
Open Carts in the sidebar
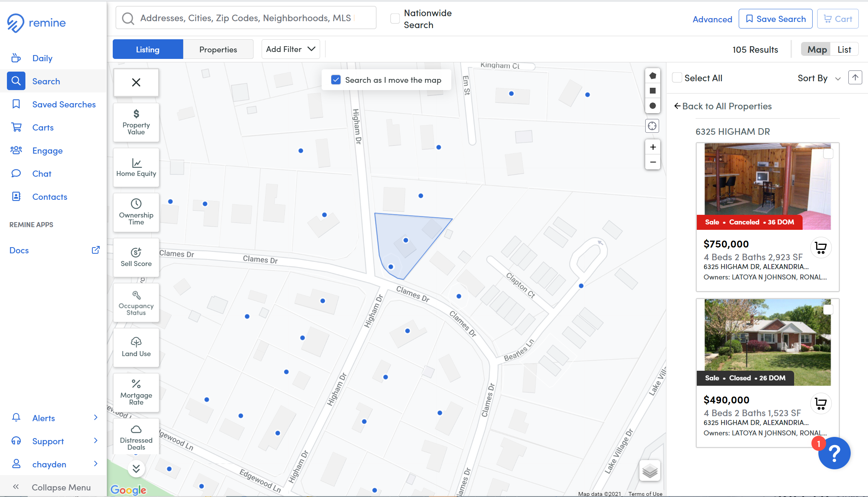click(43, 127)
